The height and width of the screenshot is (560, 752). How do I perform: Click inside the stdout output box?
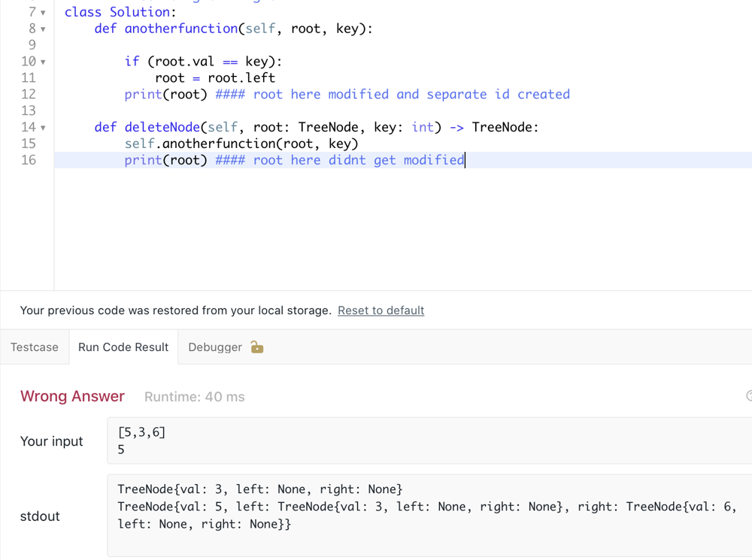[x=429, y=516]
